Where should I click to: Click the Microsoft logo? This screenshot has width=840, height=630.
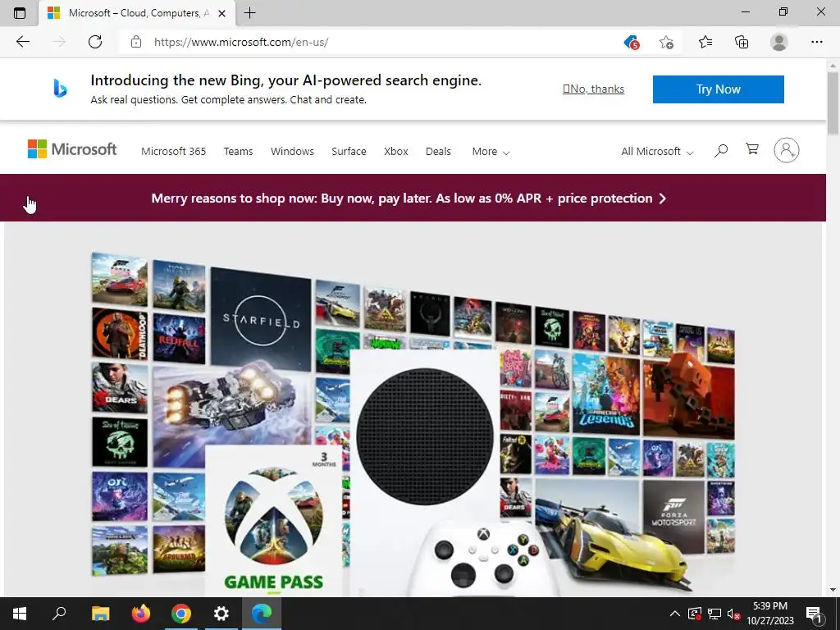tap(72, 149)
